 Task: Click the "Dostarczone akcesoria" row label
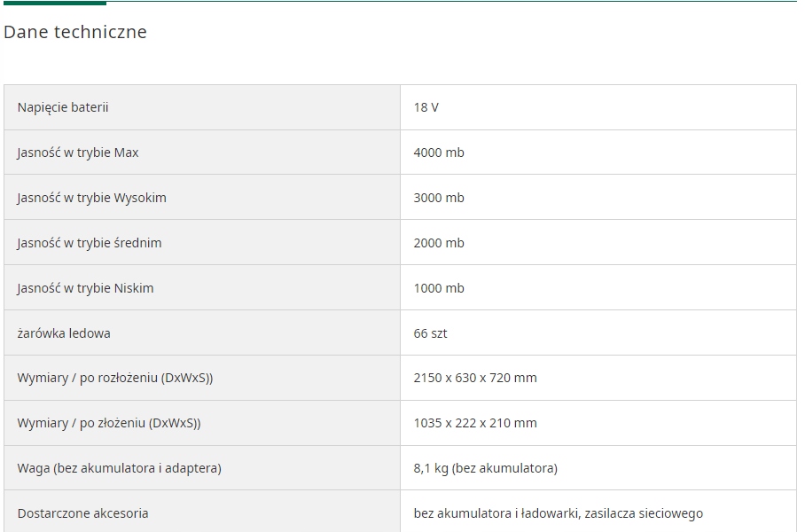82,513
